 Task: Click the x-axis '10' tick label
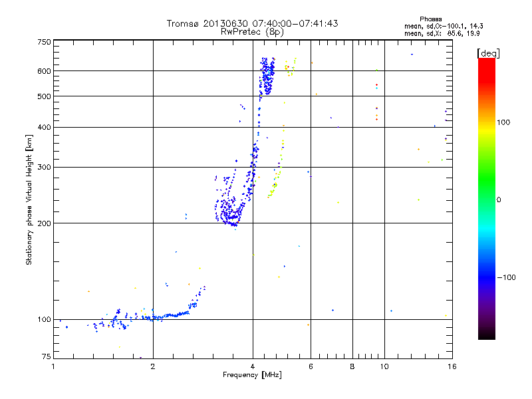point(384,366)
